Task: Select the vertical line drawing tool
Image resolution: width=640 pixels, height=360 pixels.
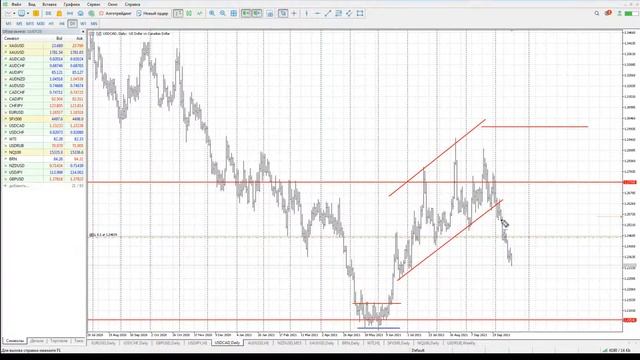Action: 307,13
